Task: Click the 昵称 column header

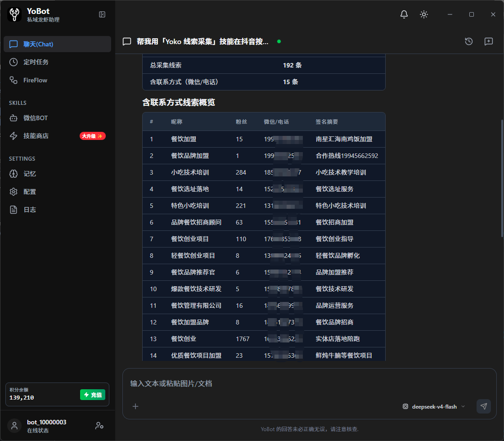Action: 176,122
